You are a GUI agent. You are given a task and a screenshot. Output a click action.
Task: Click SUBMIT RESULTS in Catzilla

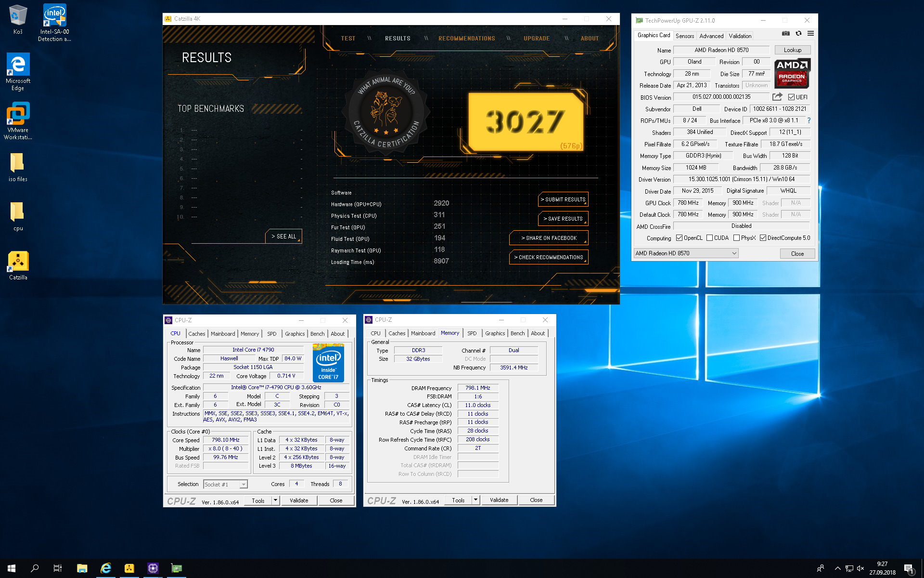[x=563, y=199]
